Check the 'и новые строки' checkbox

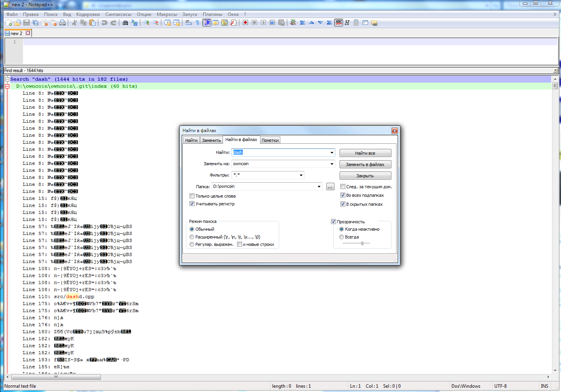[x=239, y=244]
